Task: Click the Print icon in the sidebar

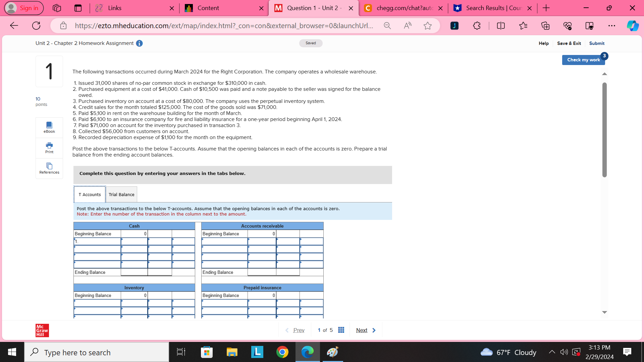Action: tap(49, 147)
